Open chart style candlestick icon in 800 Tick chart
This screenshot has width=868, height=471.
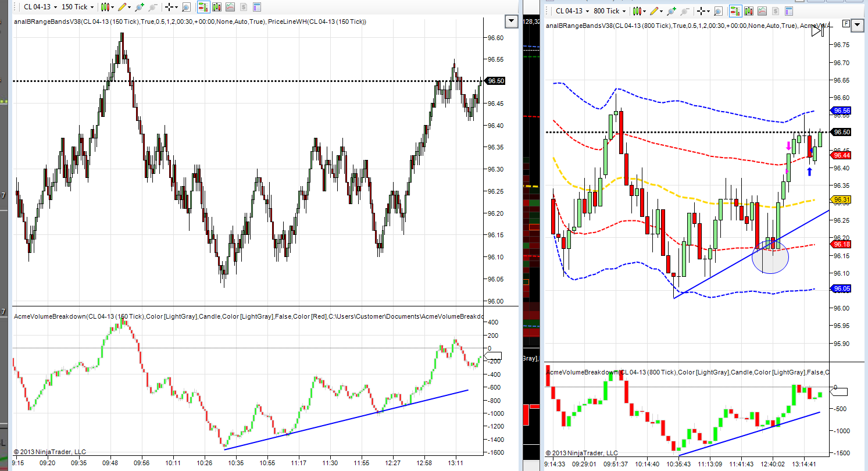637,10
